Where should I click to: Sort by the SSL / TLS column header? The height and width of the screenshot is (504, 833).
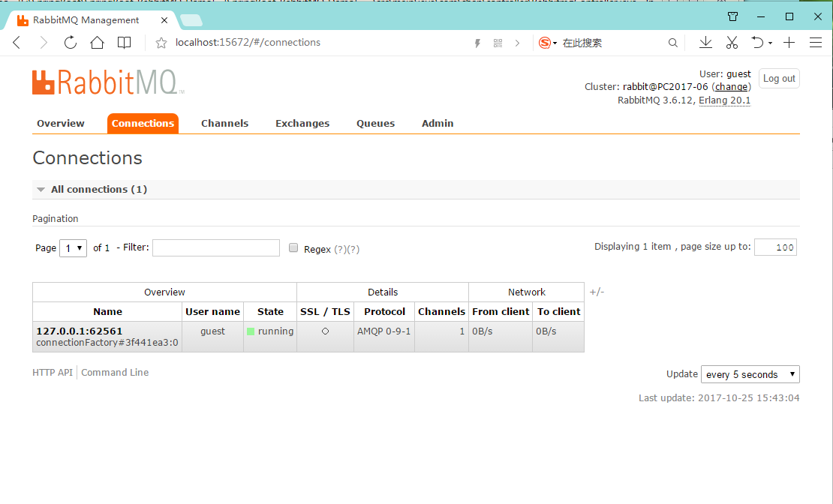coord(325,312)
